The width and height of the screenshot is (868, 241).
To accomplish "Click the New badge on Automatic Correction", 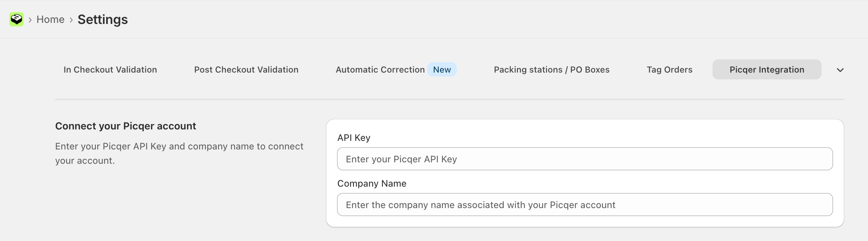I will click(442, 69).
